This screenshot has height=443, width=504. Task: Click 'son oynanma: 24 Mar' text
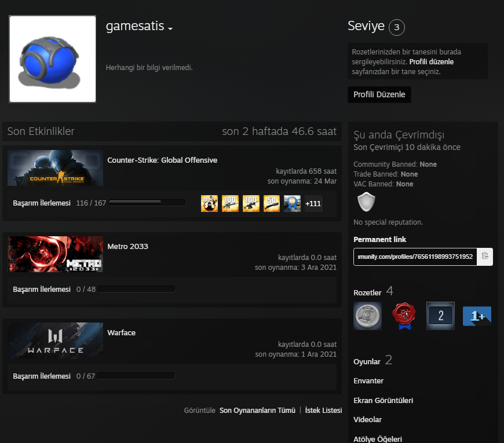[302, 181]
